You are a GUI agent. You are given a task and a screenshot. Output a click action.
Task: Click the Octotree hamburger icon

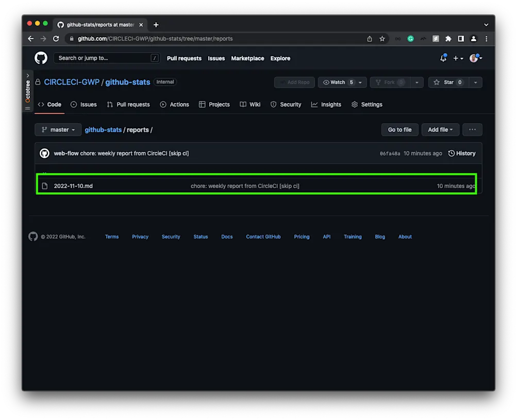28,108
